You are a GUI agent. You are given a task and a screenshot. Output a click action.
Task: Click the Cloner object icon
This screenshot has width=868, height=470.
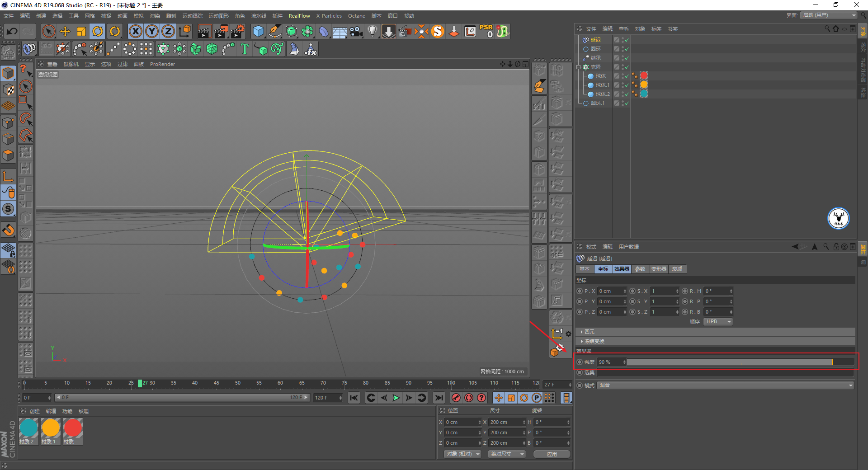pos(163,49)
